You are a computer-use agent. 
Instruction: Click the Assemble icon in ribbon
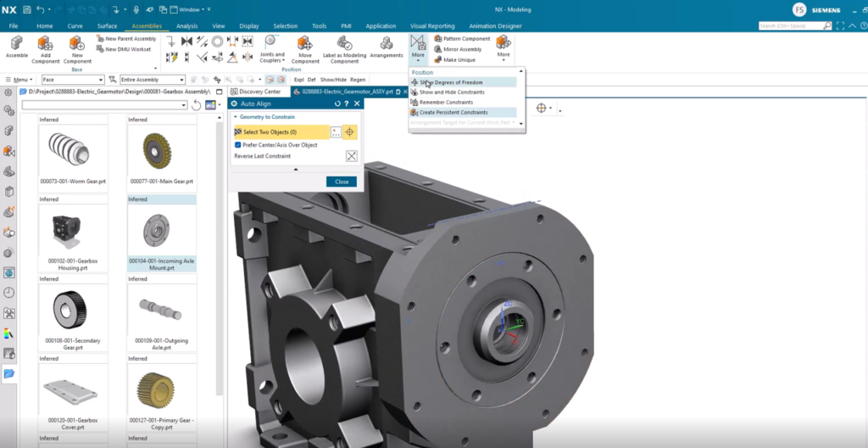point(16,44)
